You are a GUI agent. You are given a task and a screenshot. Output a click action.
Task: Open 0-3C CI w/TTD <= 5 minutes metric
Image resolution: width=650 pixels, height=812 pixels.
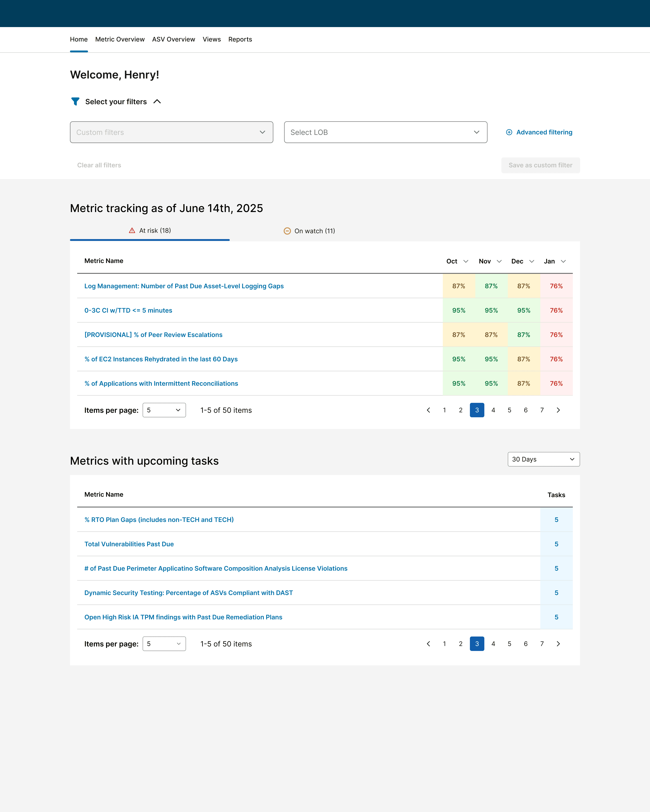pos(128,310)
